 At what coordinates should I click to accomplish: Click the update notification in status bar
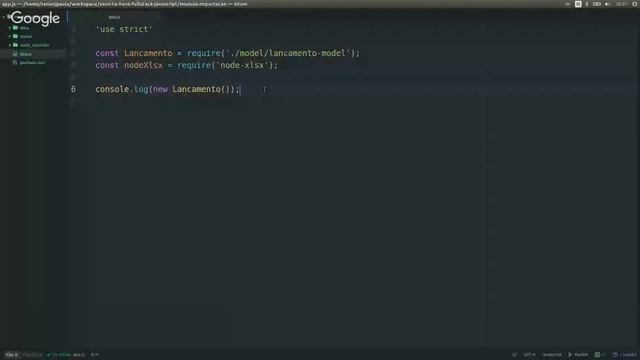pos(624,355)
